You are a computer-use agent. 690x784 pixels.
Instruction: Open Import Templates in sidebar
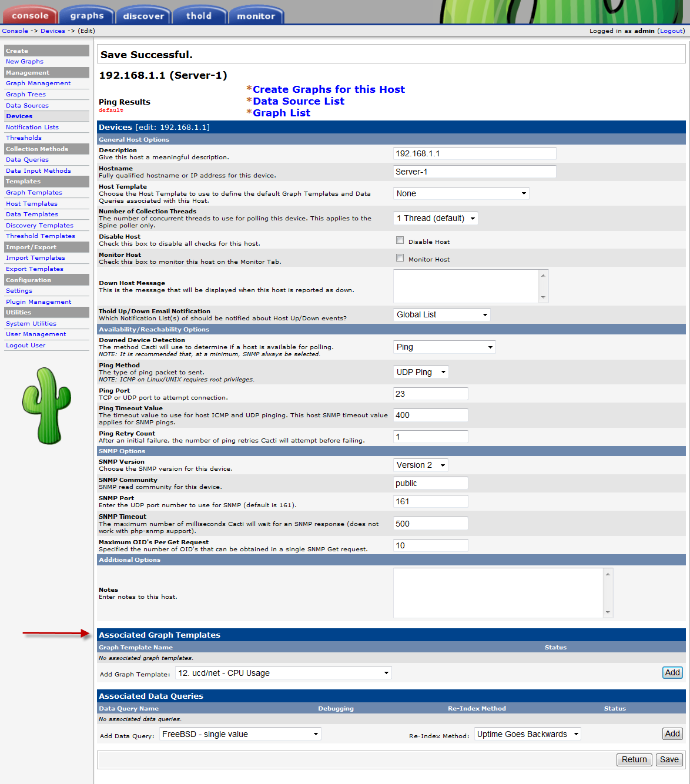point(35,258)
